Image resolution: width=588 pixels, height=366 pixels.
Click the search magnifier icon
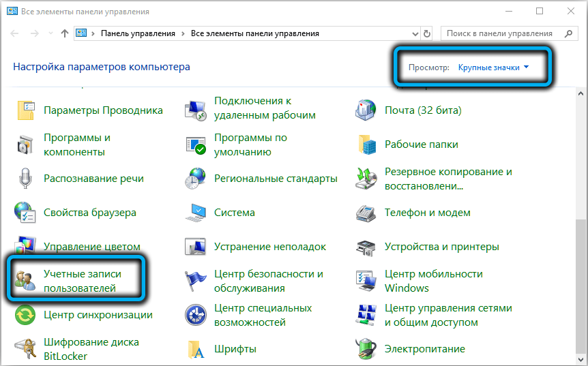pyautogui.click(x=568, y=33)
